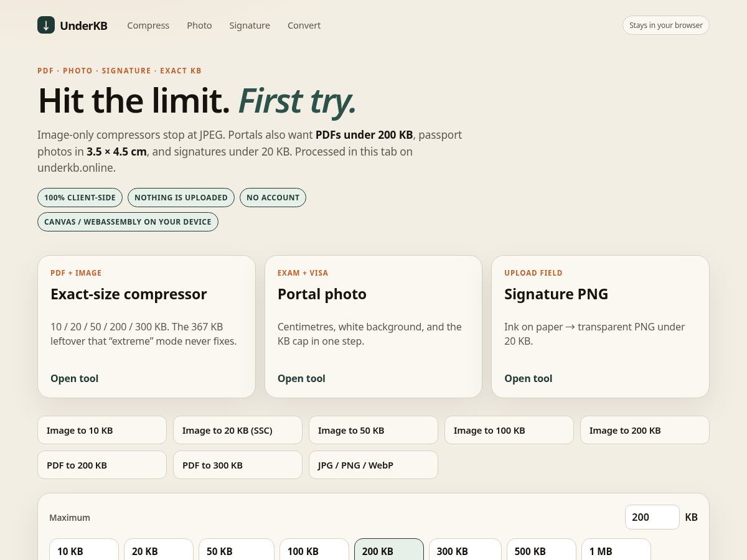
Task: Select the 20 KB size preset
Action: 159,550
